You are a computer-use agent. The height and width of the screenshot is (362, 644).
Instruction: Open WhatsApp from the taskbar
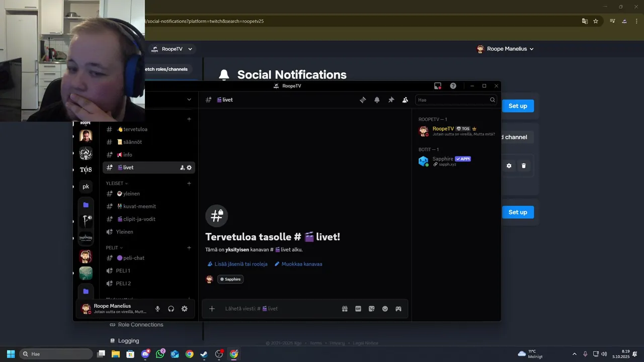pyautogui.click(x=160, y=354)
